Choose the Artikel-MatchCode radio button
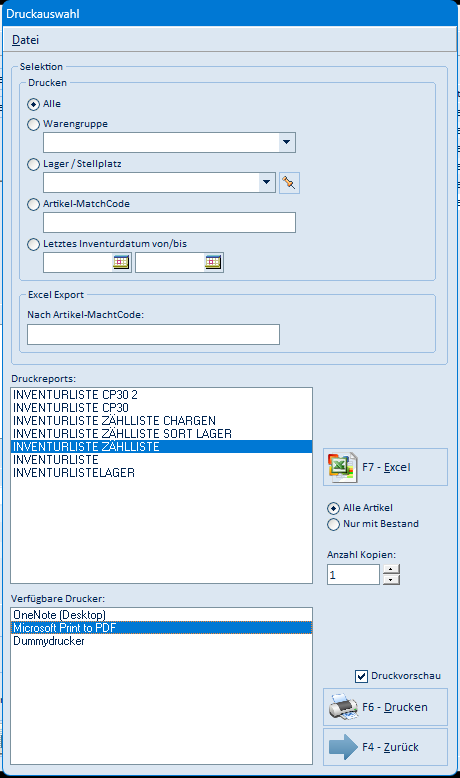This screenshot has width=460, height=778. point(33,204)
